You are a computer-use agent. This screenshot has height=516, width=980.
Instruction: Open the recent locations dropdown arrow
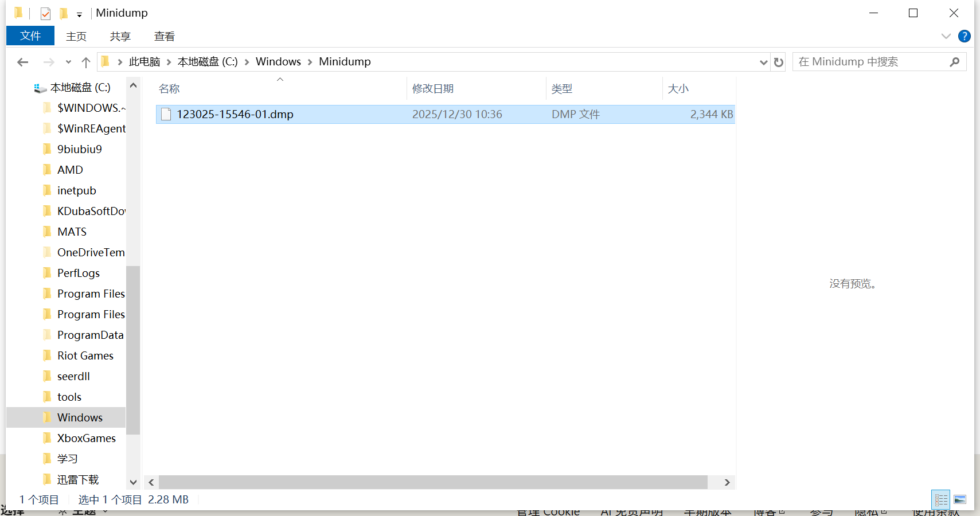(x=68, y=62)
